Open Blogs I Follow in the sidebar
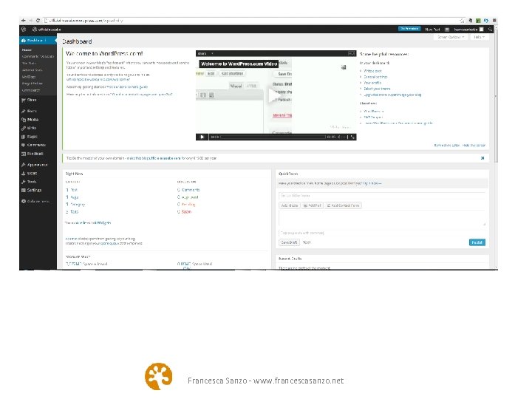Image resolution: width=532 pixels, height=399 pixels. (33, 83)
